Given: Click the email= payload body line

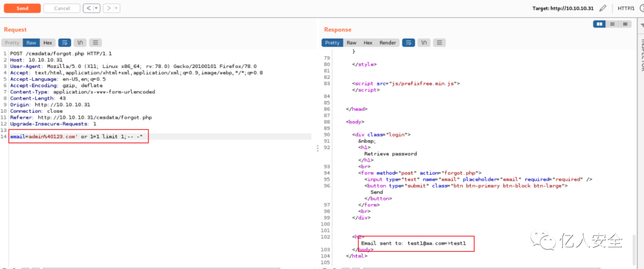Looking at the screenshot, I should pos(76,137).
